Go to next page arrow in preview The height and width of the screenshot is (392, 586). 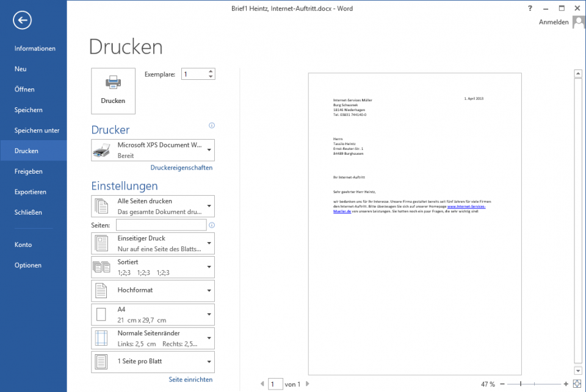308,384
